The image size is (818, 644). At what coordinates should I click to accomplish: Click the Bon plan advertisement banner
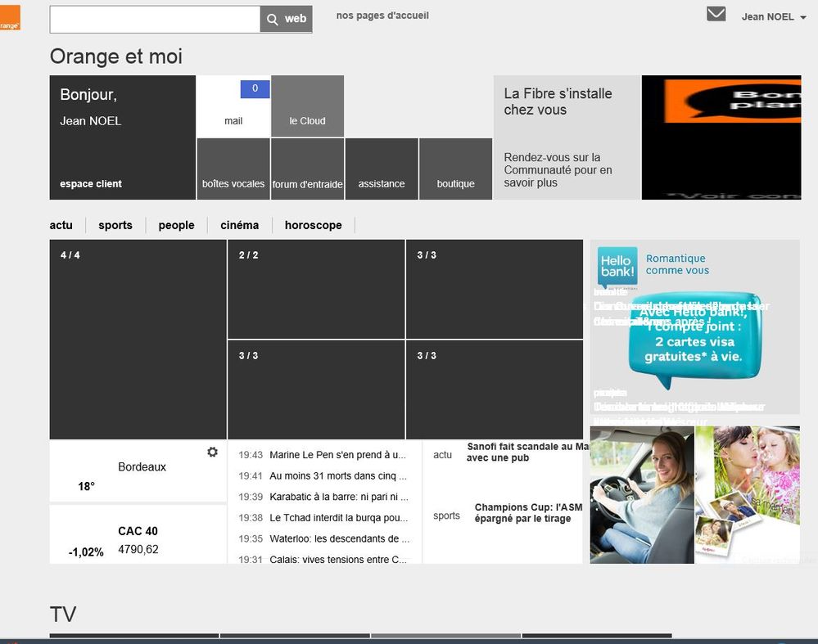tap(721, 137)
